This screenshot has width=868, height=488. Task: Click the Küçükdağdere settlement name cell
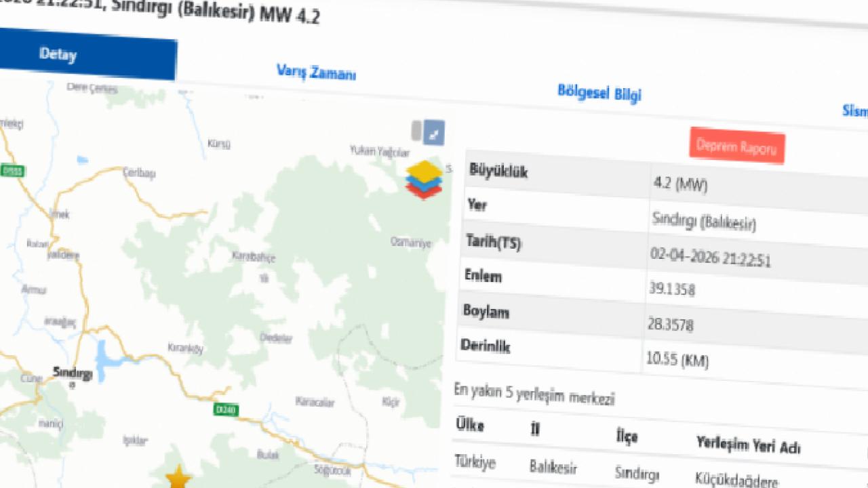[x=736, y=481]
